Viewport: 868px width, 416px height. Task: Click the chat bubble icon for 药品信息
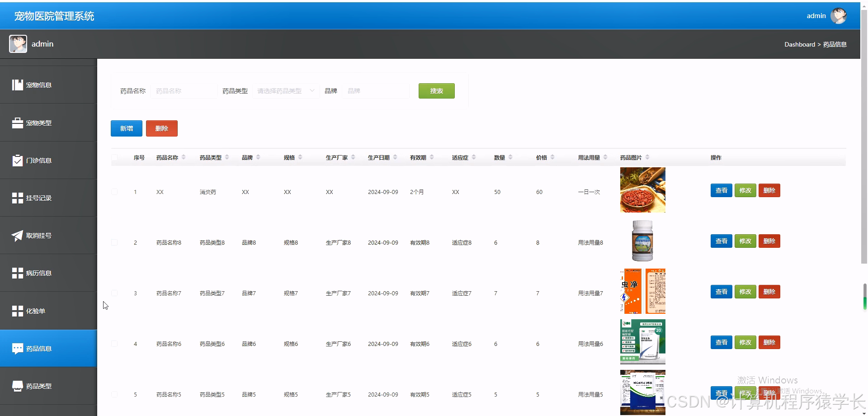18,349
